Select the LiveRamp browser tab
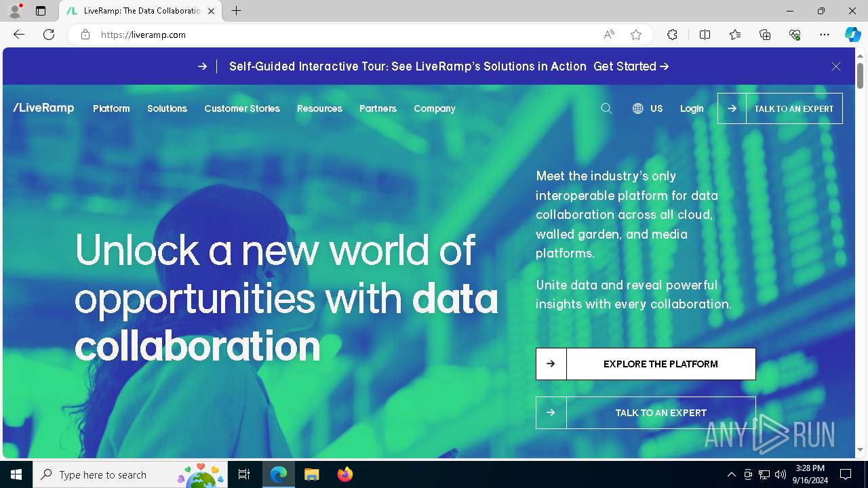The image size is (868, 488). (140, 11)
